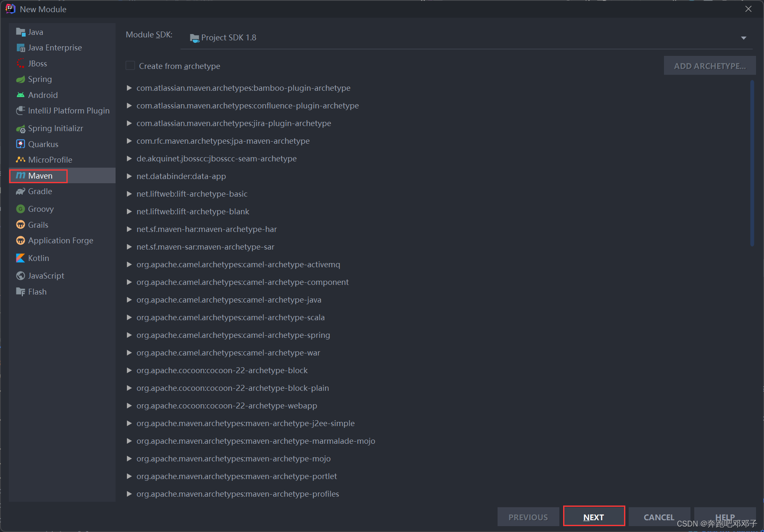Click the archetype list vertical scrollbar
This screenshot has height=532, width=764.
pos(752,164)
